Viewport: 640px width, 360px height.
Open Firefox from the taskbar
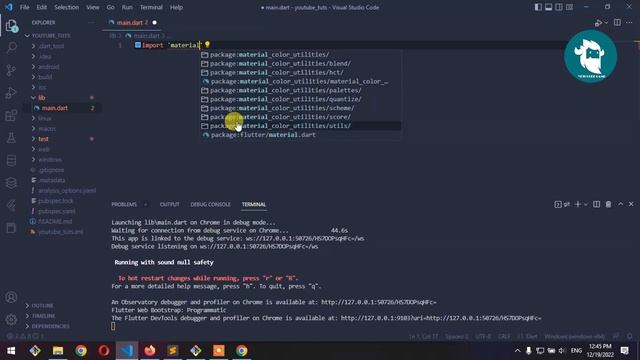pyautogui.click(x=150, y=351)
